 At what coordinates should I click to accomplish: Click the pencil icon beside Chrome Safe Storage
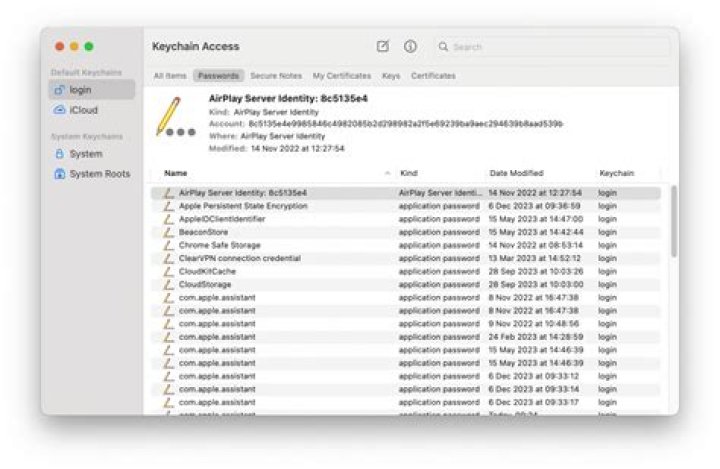169,245
